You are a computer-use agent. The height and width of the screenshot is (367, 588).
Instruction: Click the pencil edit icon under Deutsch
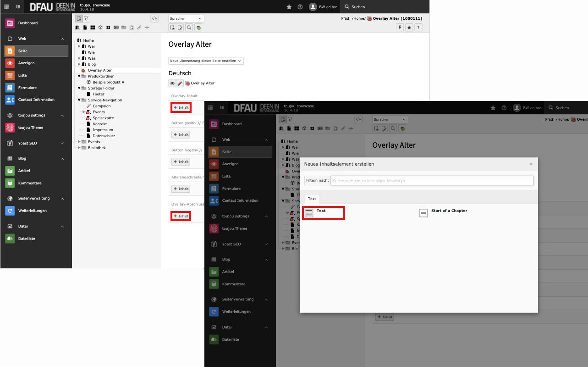(x=180, y=83)
